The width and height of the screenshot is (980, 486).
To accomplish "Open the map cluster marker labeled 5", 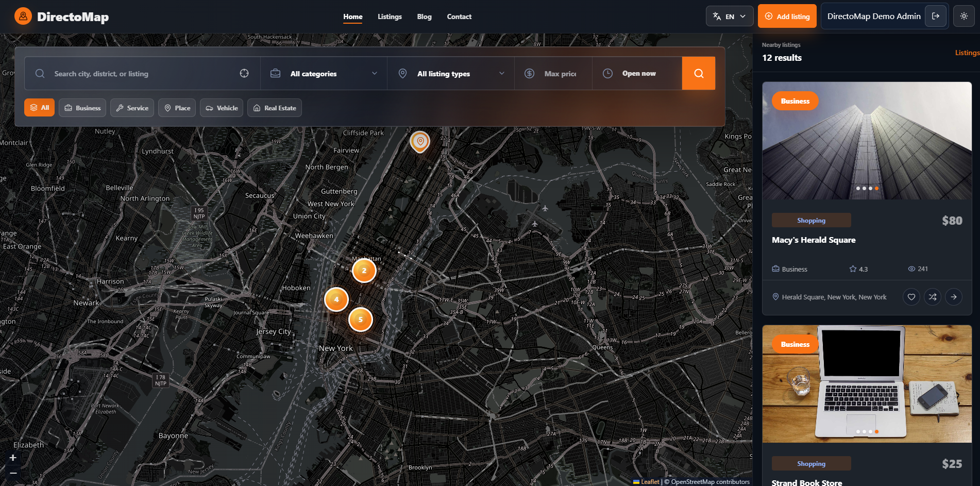I will click(x=361, y=320).
